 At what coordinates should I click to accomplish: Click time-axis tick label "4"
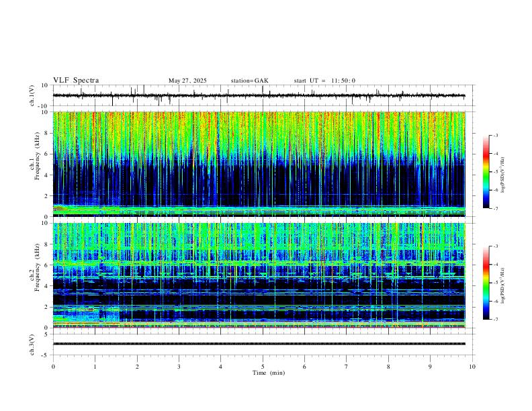click(x=221, y=367)
